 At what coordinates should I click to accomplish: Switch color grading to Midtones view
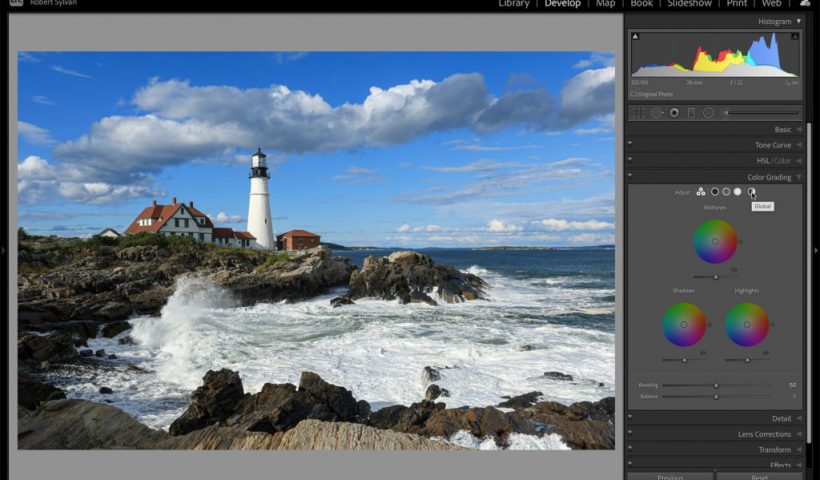[x=726, y=192]
